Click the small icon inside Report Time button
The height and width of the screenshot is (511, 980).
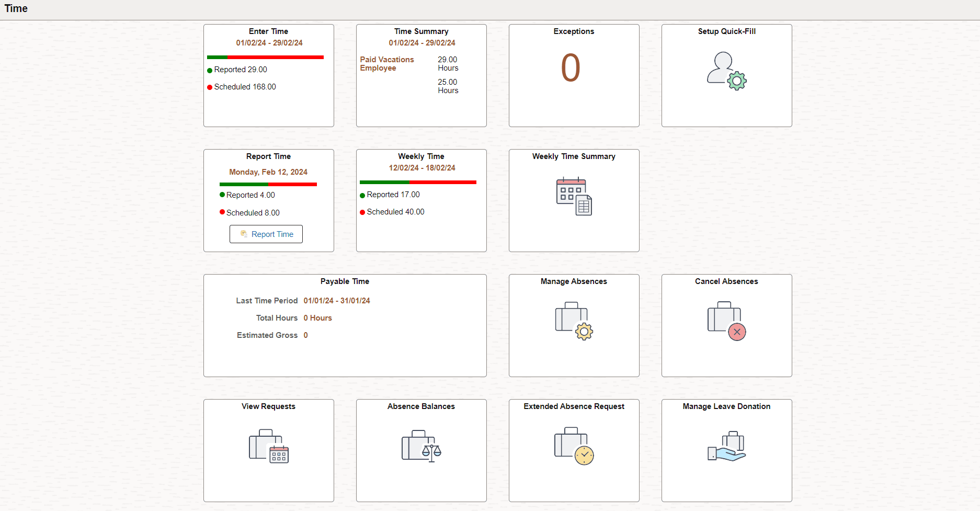tap(244, 234)
